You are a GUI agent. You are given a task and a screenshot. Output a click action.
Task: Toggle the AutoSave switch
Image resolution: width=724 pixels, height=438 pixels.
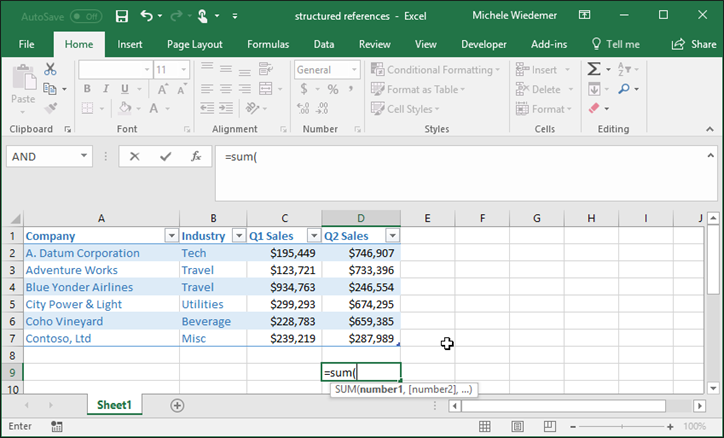86,17
